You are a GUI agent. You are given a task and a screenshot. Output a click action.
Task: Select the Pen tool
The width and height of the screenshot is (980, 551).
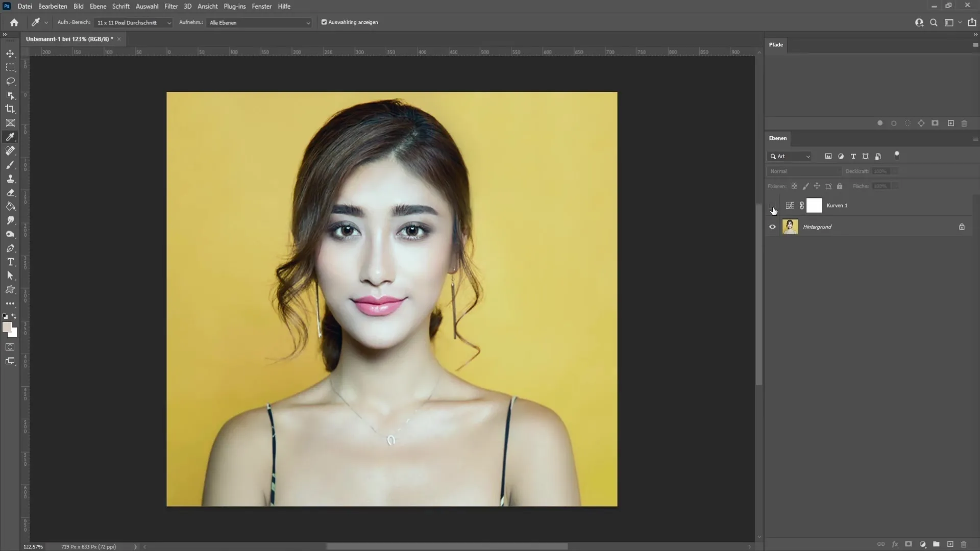point(10,248)
